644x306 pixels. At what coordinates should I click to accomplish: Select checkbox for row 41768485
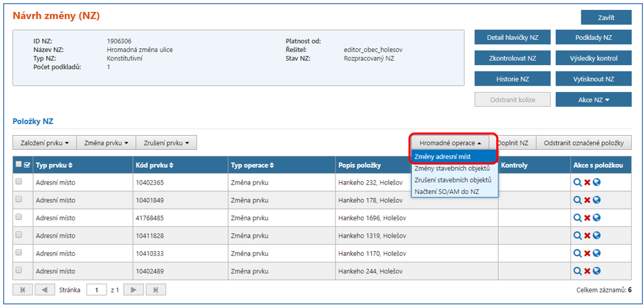pyautogui.click(x=19, y=217)
